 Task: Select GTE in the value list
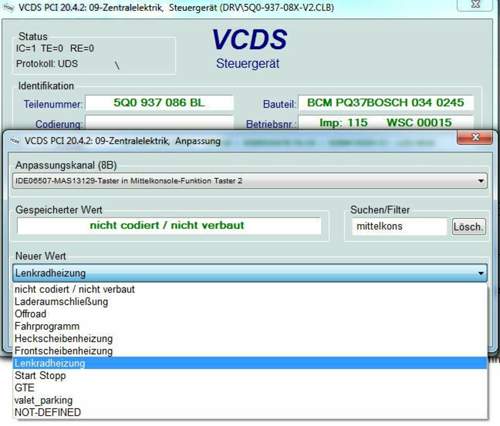(x=250, y=388)
